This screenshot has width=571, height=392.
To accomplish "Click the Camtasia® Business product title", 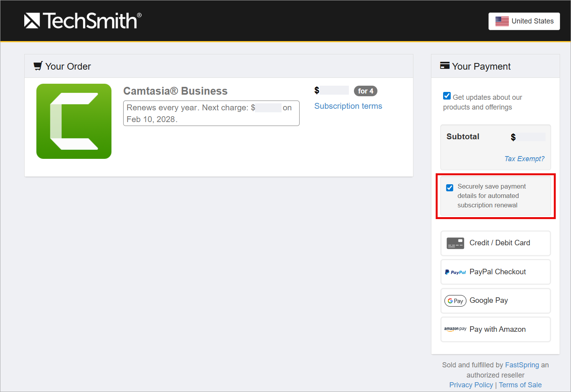I will tap(175, 91).
